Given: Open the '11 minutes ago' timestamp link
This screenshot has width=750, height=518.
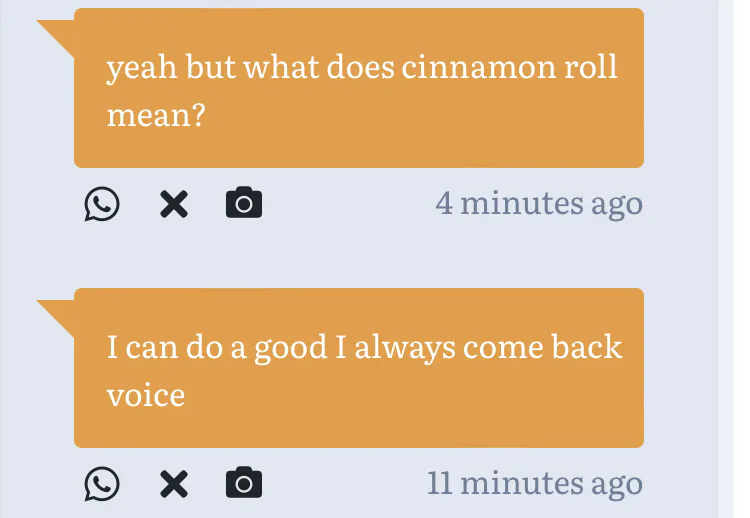Looking at the screenshot, I should 534,484.
